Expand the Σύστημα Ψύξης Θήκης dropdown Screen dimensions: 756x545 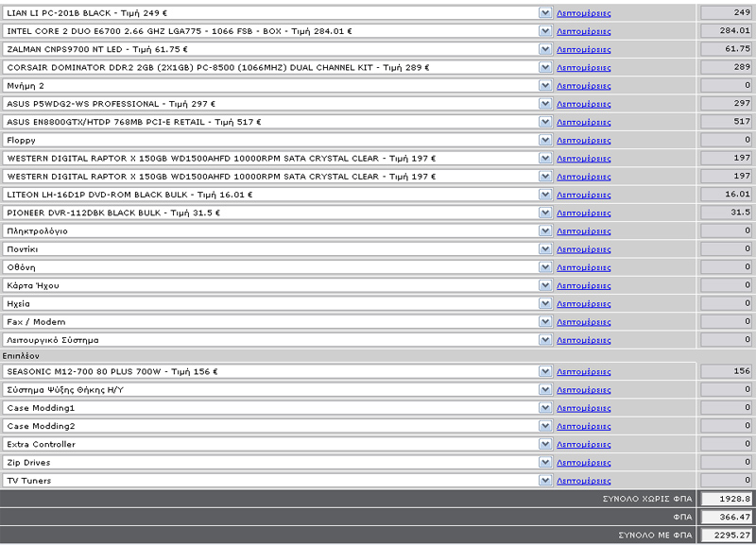tap(545, 390)
